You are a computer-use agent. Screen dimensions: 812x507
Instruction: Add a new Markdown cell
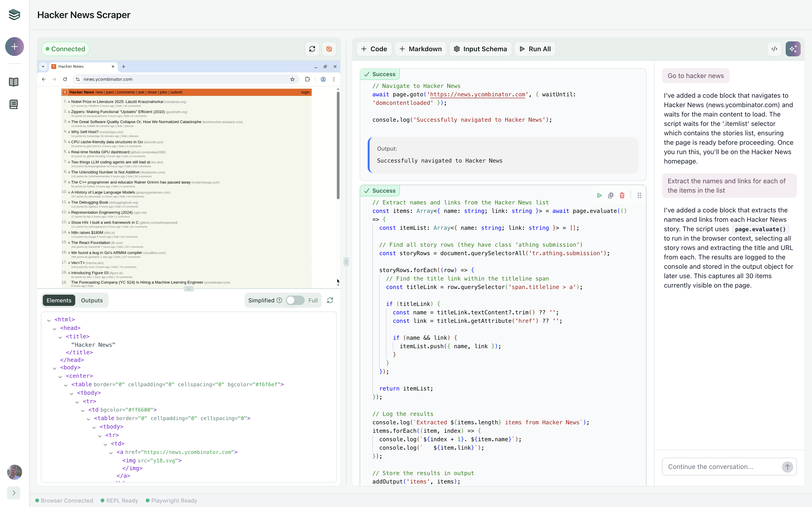(x=420, y=49)
